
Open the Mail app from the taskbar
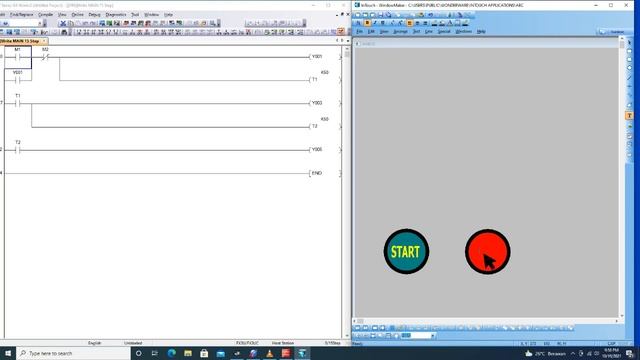(x=220, y=353)
